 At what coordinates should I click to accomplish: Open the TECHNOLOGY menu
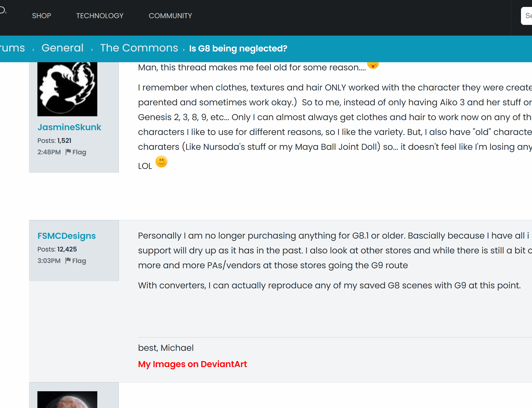[x=100, y=16]
